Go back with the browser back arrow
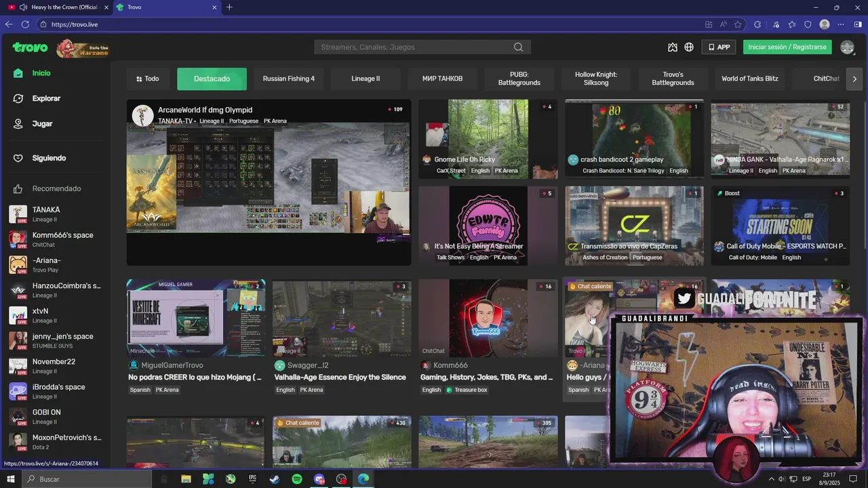 point(9,24)
